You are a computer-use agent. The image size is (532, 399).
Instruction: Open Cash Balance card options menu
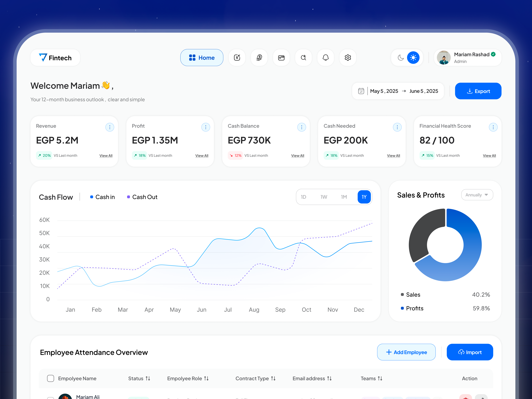pyautogui.click(x=302, y=127)
